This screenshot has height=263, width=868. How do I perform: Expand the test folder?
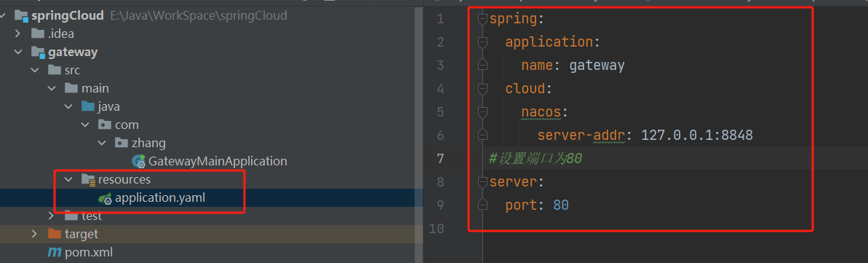click(52, 216)
